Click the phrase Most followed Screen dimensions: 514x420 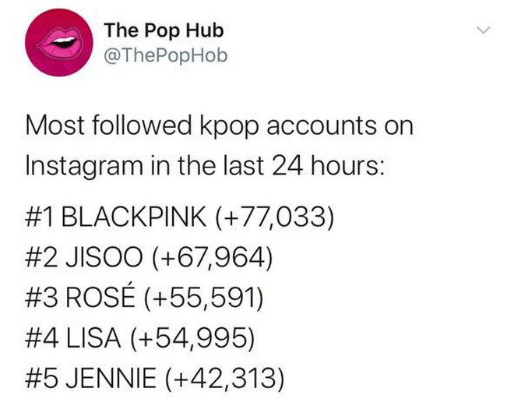point(108,125)
